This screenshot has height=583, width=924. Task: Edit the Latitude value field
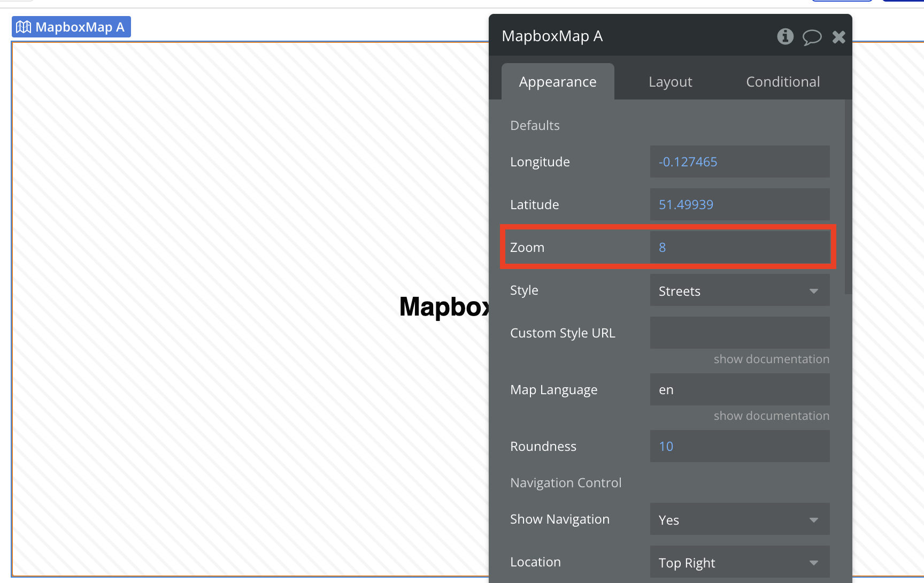(x=740, y=205)
